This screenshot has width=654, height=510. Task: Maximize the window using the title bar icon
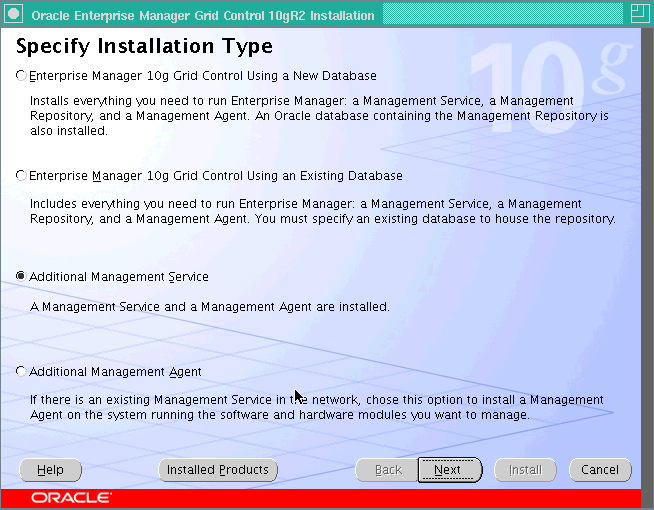click(x=639, y=14)
